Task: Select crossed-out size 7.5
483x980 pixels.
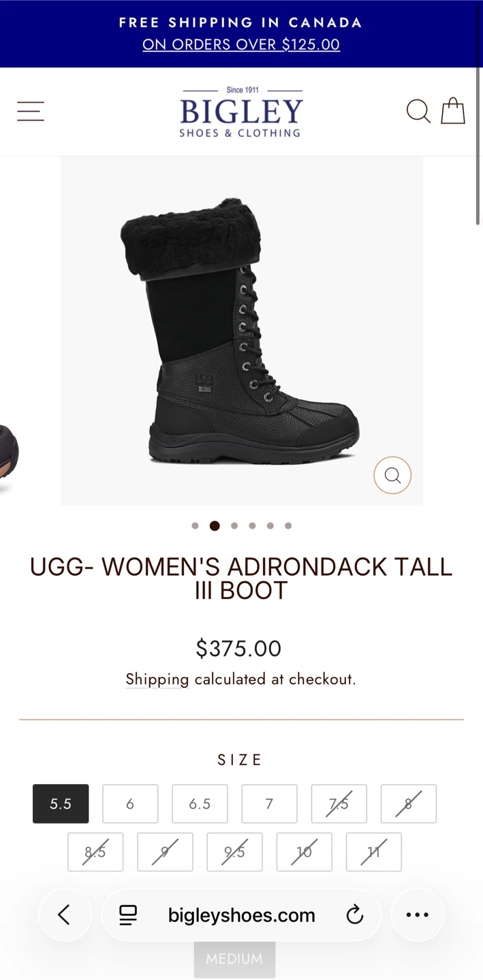Action: (339, 804)
